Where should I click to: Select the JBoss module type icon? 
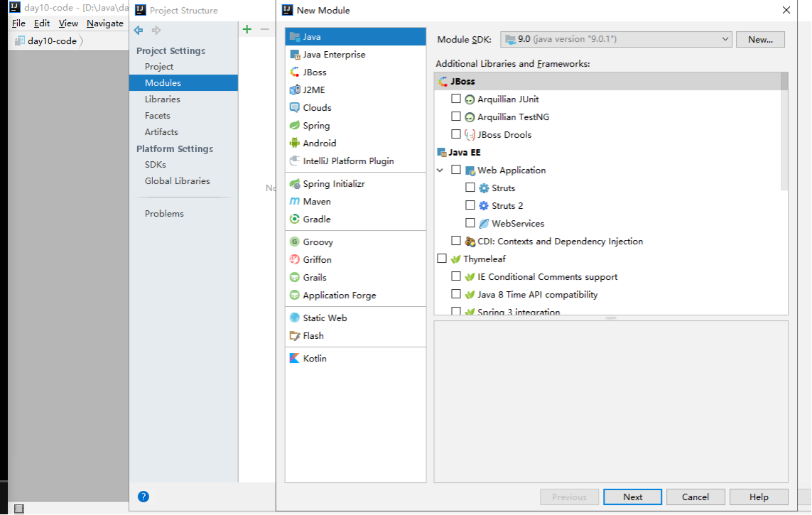pos(295,72)
